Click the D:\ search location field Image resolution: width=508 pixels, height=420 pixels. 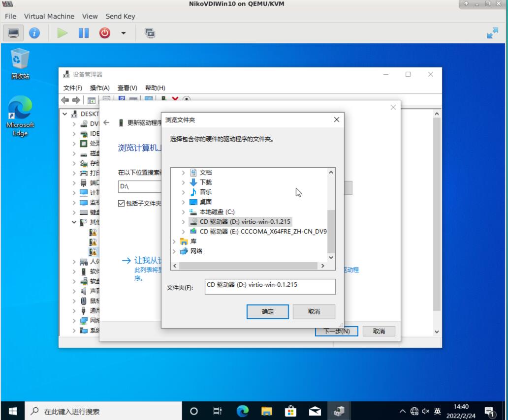tap(140, 186)
